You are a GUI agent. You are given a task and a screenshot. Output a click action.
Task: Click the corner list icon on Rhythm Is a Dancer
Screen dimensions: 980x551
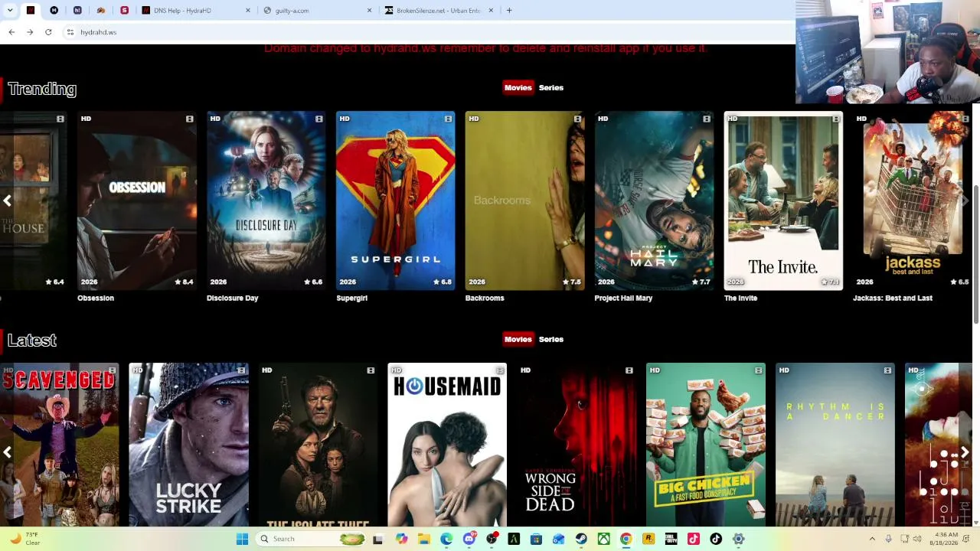[x=888, y=370]
